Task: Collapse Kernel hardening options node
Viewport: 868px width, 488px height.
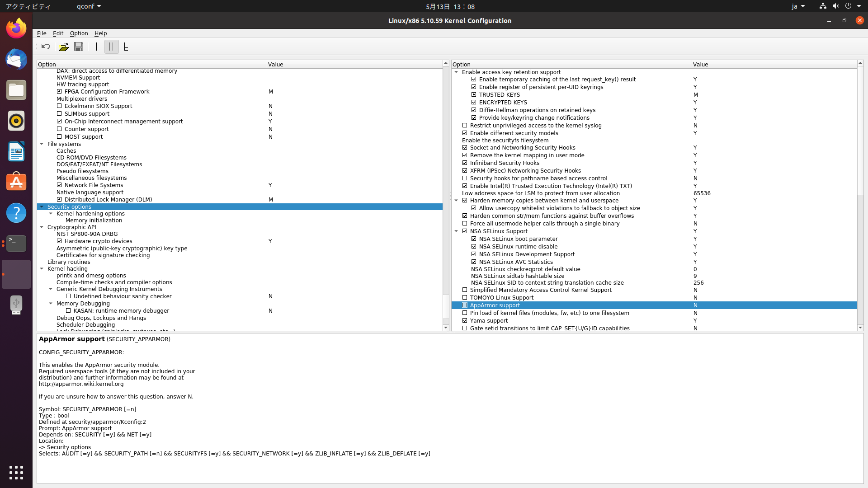Action: click(x=51, y=214)
